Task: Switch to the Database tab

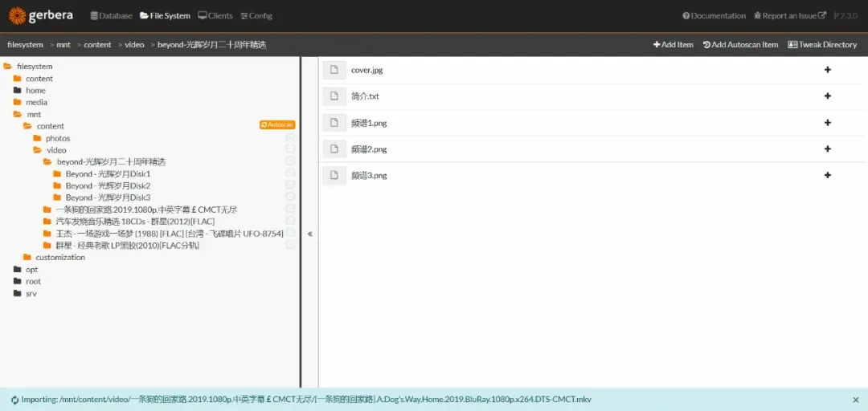Action: (112, 15)
